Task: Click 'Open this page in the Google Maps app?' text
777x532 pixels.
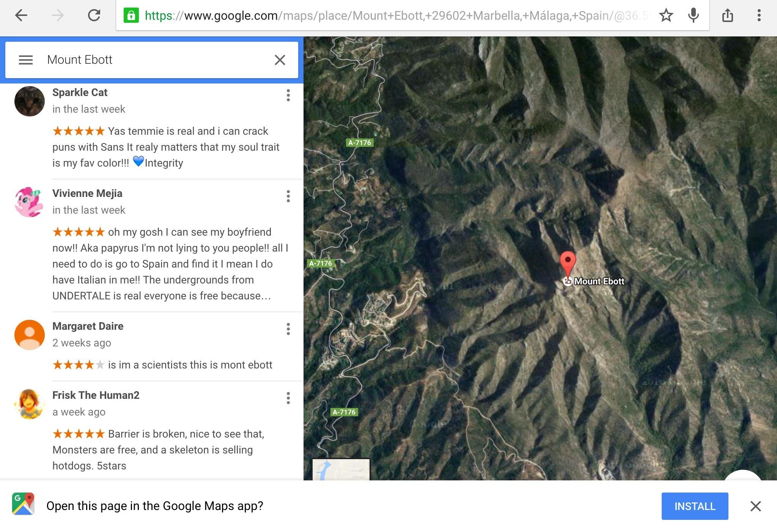Action: [155, 506]
